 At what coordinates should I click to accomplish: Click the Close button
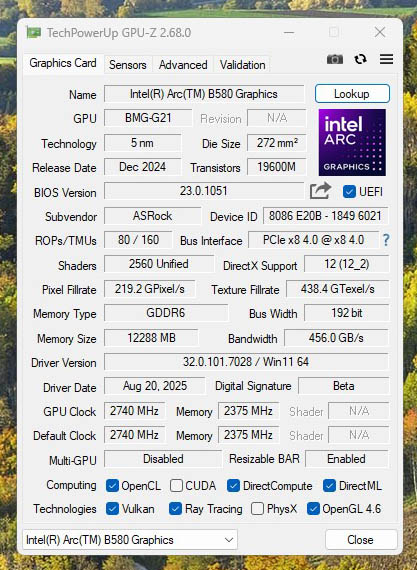click(361, 540)
